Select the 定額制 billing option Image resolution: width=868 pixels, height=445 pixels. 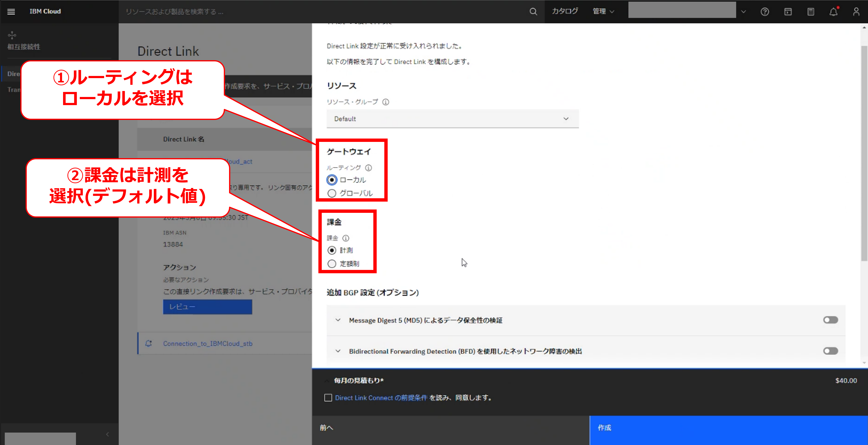point(332,264)
